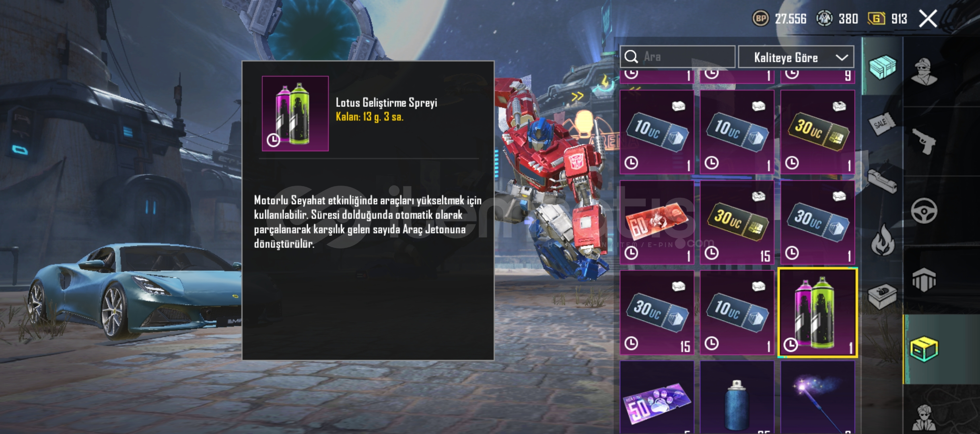Pick the blue spray can item

pyautogui.click(x=737, y=397)
